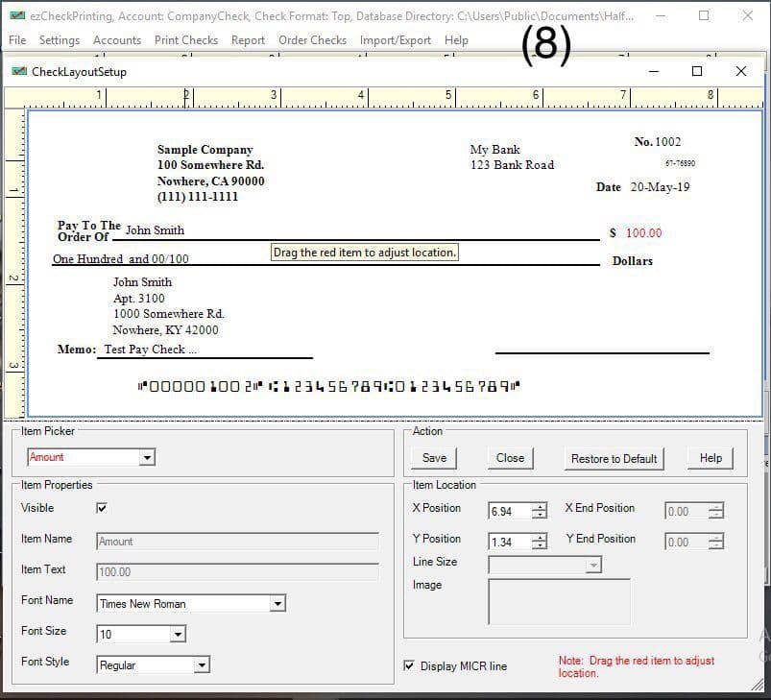The width and height of the screenshot is (771, 700).
Task: Open the Item Picker Amount dropdown
Action: coord(147,458)
